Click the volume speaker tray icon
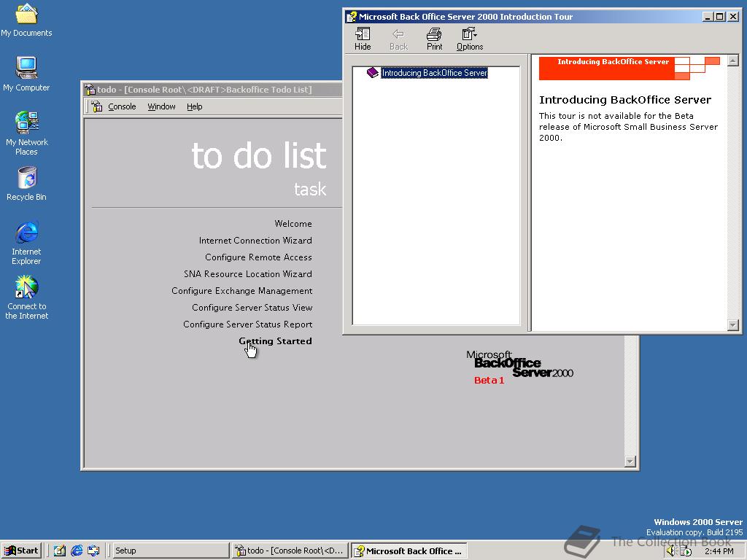This screenshot has height=560, width=747. [671, 551]
